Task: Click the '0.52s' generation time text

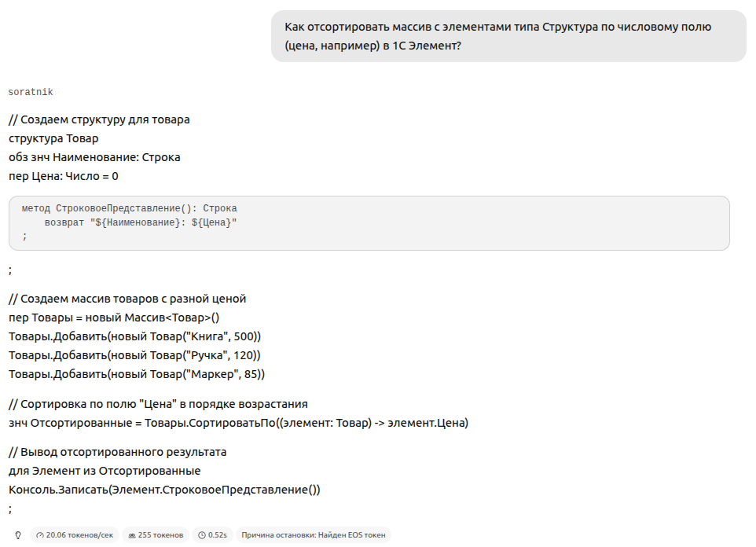Action: pyautogui.click(x=218, y=535)
